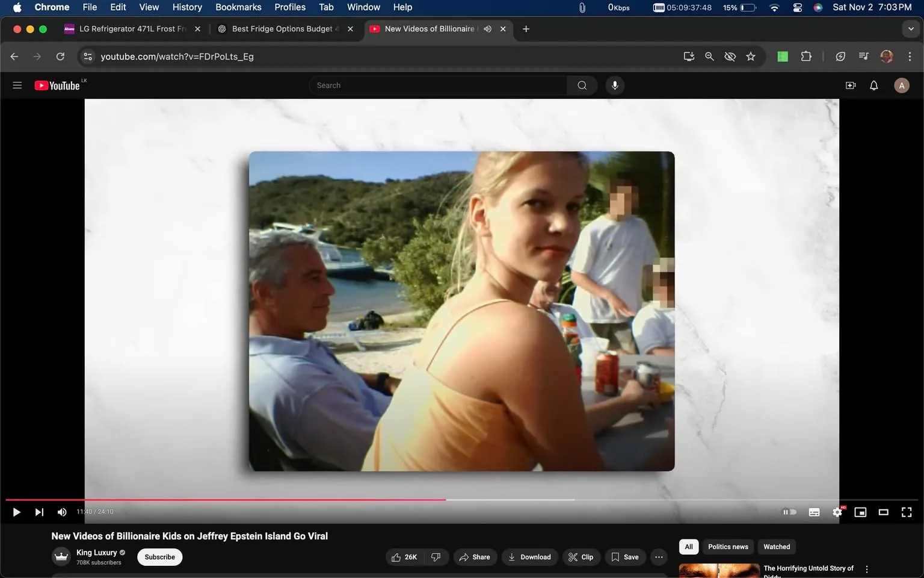This screenshot has height=578, width=924.
Task: Open the three-dot menu below the video
Action: (x=658, y=557)
